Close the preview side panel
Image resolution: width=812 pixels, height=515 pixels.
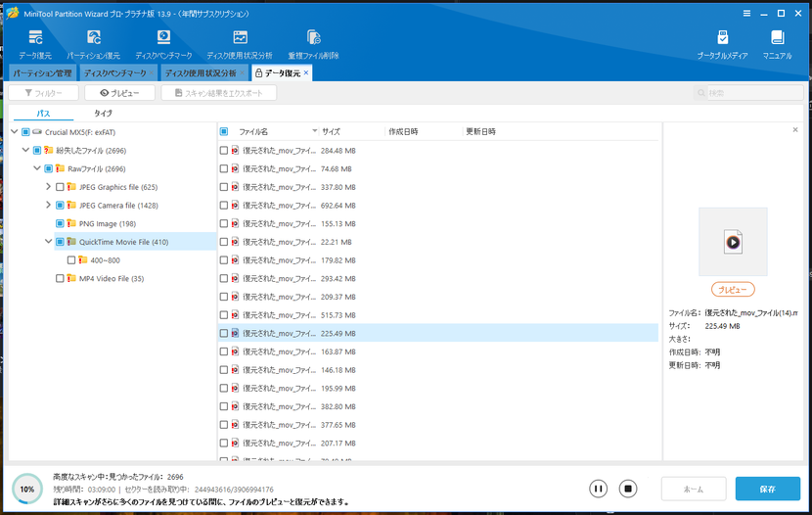click(x=795, y=130)
